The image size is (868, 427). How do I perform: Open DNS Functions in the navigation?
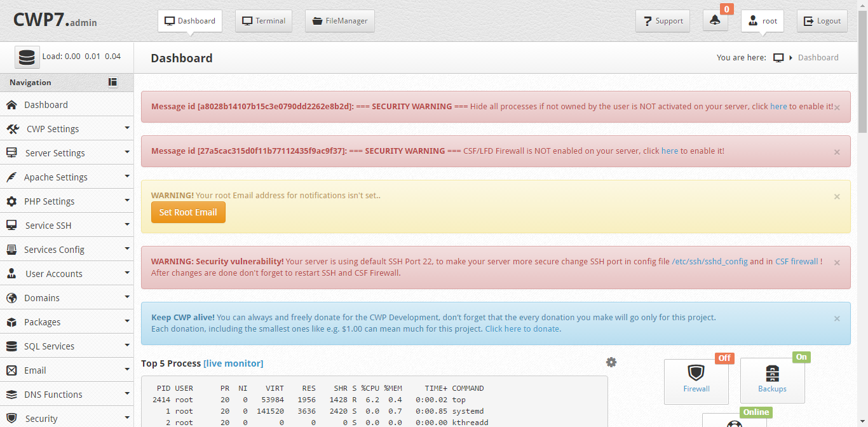tap(67, 395)
